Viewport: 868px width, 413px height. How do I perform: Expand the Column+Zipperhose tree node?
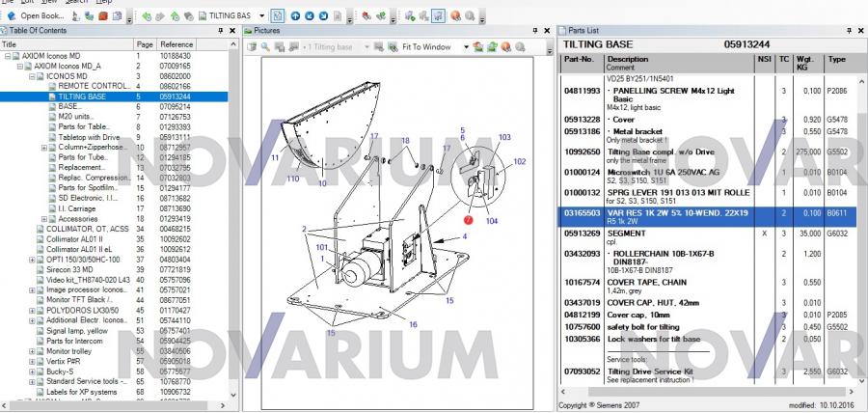(x=44, y=148)
